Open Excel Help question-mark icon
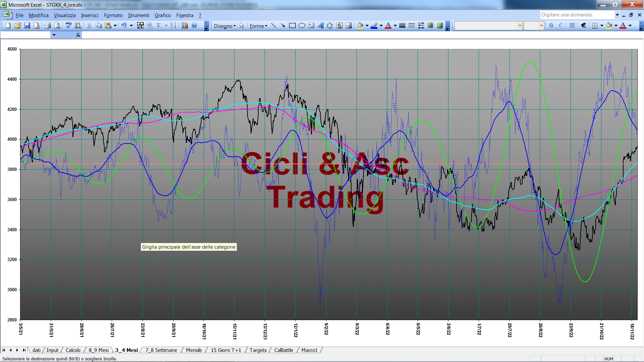Screen dimensions: 644x362 click(194, 25)
